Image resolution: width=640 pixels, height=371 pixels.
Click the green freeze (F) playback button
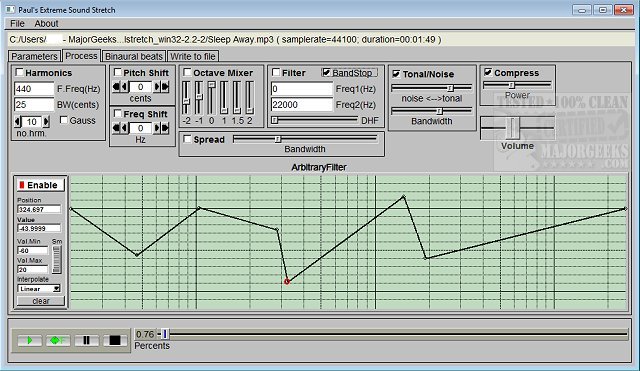click(x=58, y=340)
